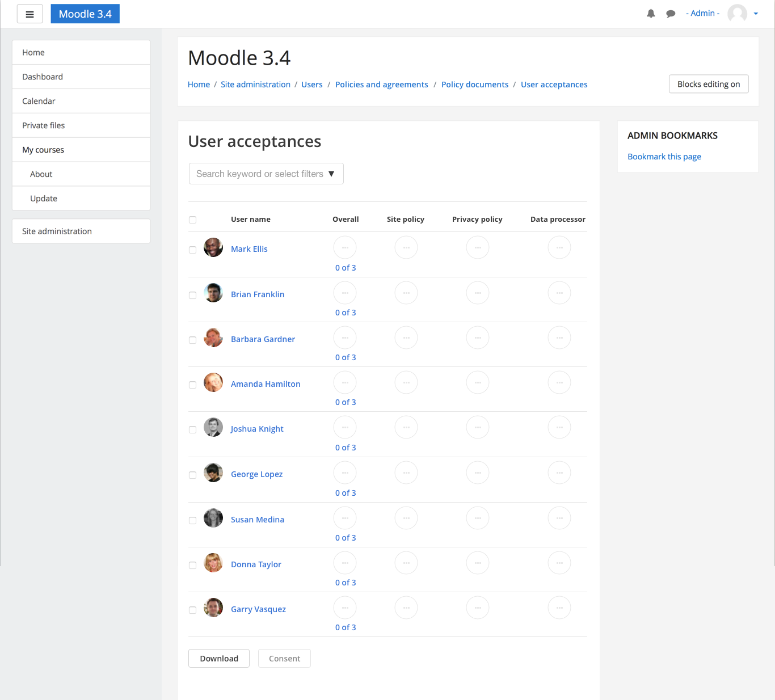Open the Users breadcrumb link

pos(312,85)
